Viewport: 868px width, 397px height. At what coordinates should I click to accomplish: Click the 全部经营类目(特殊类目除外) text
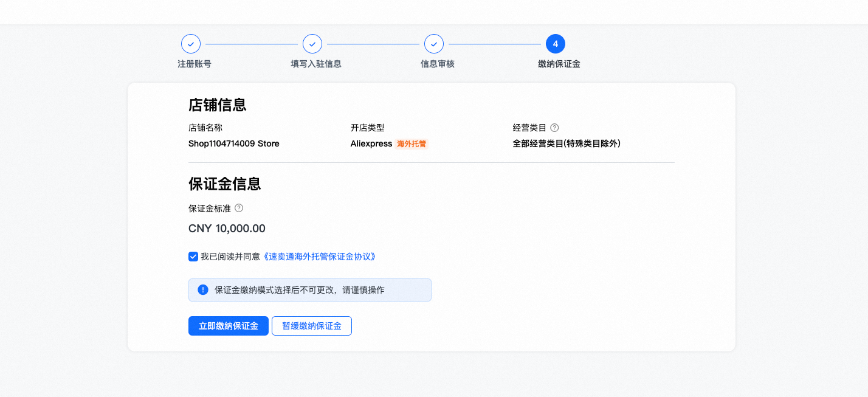pos(567,144)
